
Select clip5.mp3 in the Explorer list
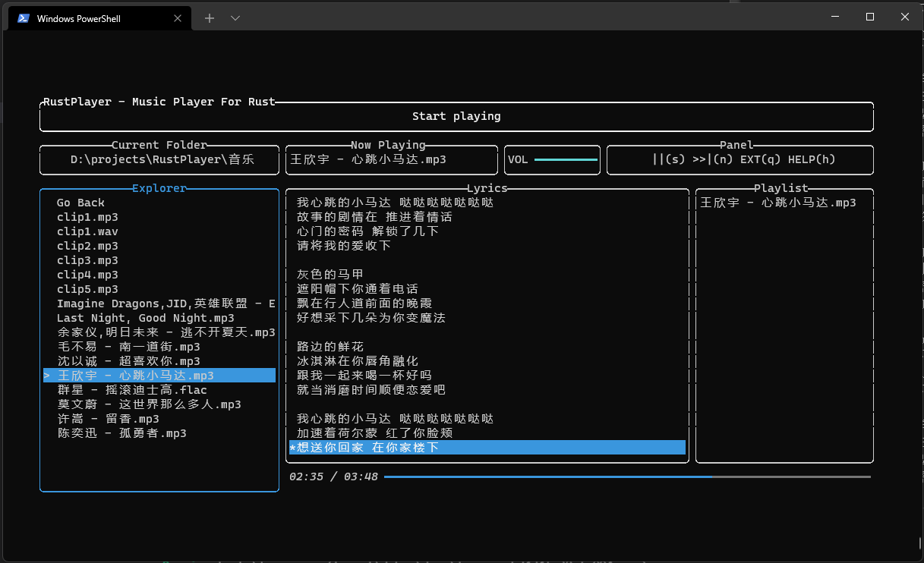[87, 289]
